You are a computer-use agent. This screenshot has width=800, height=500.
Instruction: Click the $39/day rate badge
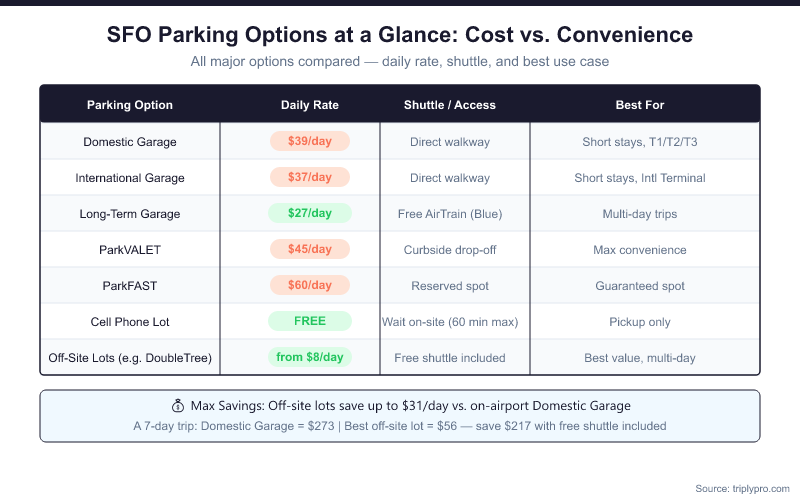[310, 142]
